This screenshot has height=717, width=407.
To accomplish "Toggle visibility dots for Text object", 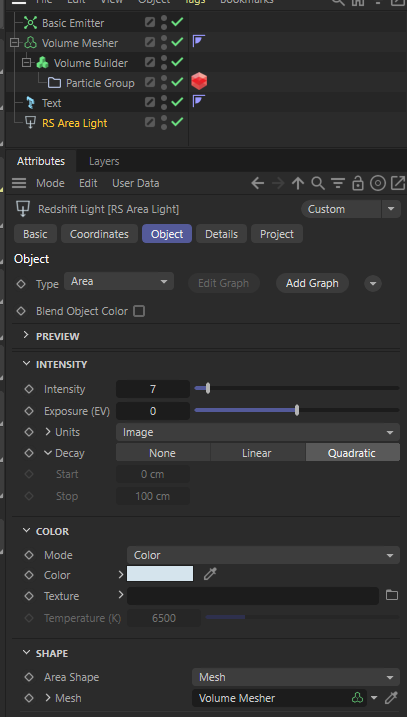I will coord(164,102).
